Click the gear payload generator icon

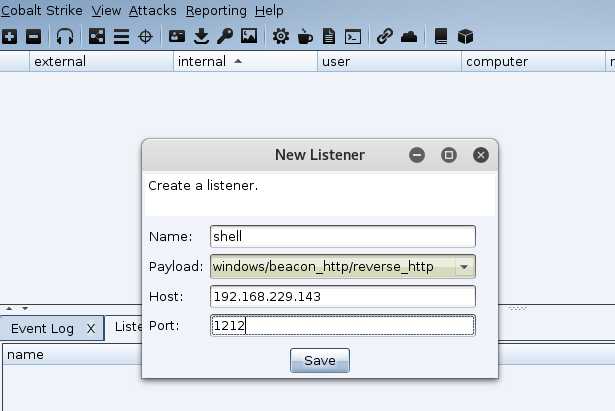[281, 36]
